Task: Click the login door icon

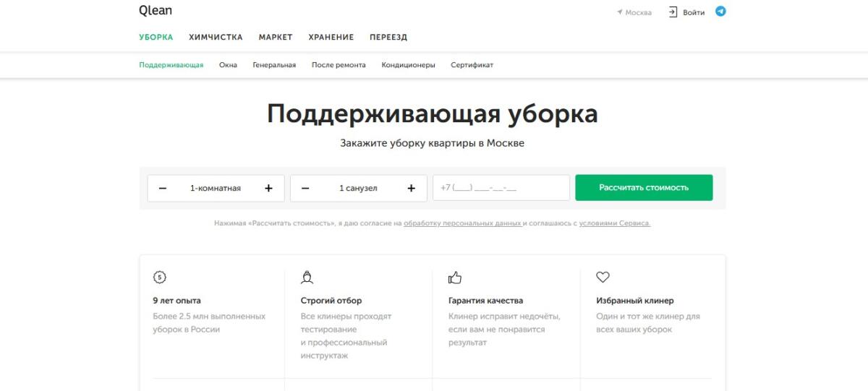Action: [673, 12]
